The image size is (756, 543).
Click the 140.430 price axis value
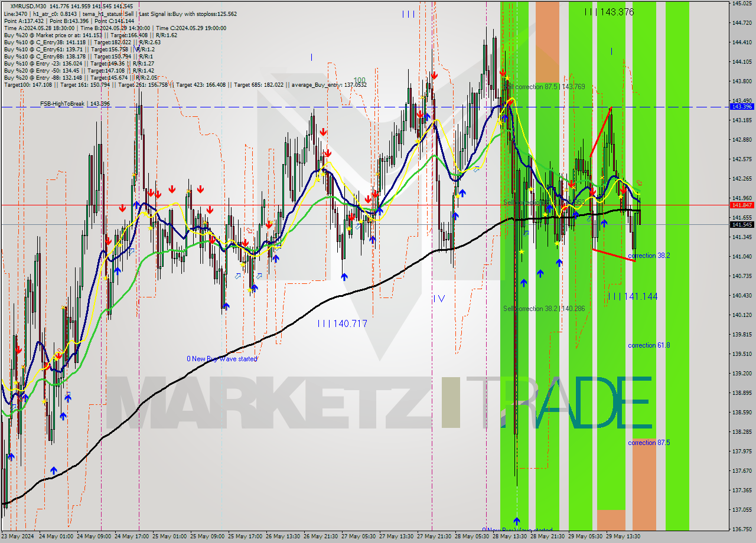click(x=742, y=295)
